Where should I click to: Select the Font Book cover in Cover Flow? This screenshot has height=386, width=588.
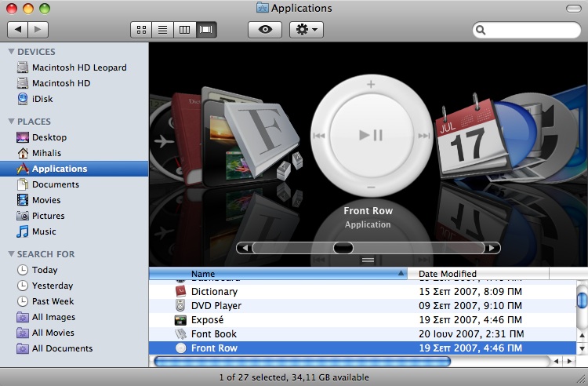(x=265, y=140)
